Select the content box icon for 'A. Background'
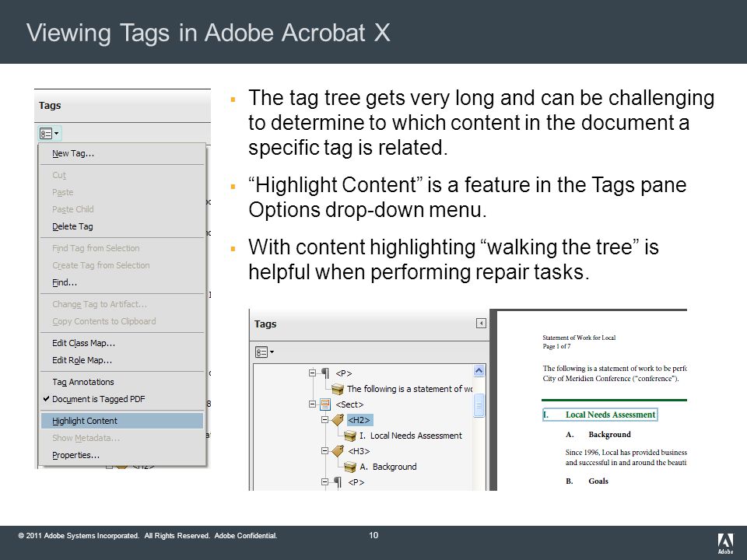This screenshot has height=560, width=747. coord(350,467)
